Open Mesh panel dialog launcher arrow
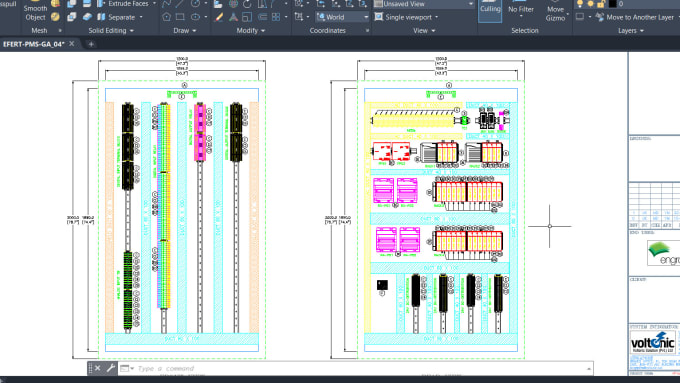 point(60,31)
